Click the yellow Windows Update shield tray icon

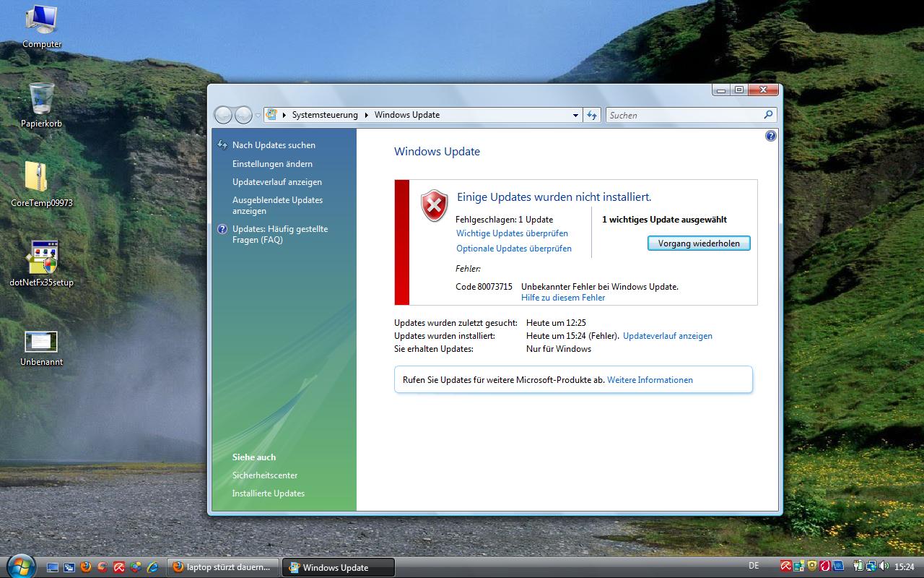coord(812,566)
